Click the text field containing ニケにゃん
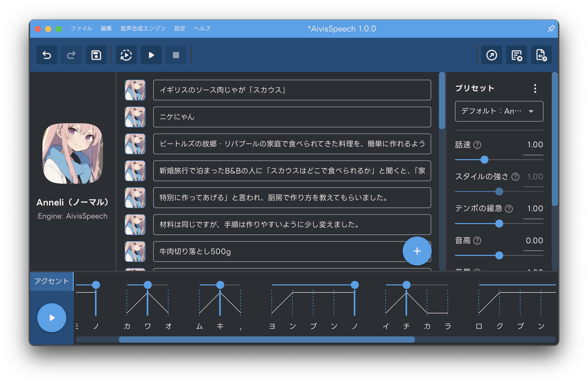Image resolution: width=588 pixels, height=384 pixels. click(292, 117)
